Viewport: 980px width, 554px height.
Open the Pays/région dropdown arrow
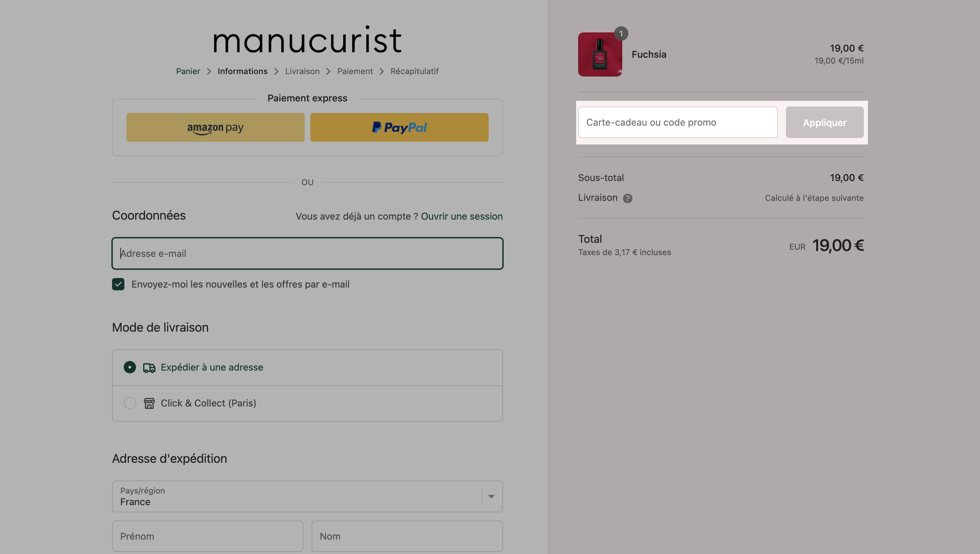tap(491, 496)
